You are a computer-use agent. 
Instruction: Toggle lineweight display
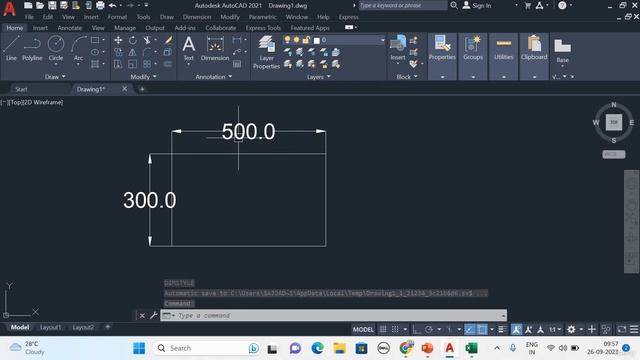[x=502, y=329]
